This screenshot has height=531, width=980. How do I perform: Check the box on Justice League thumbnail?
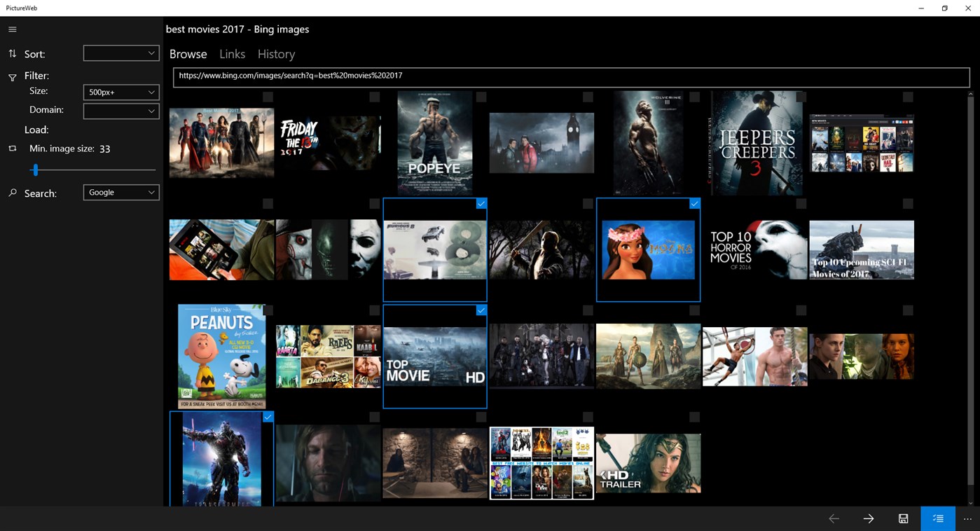pyautogui.click(x=268, y=97)
